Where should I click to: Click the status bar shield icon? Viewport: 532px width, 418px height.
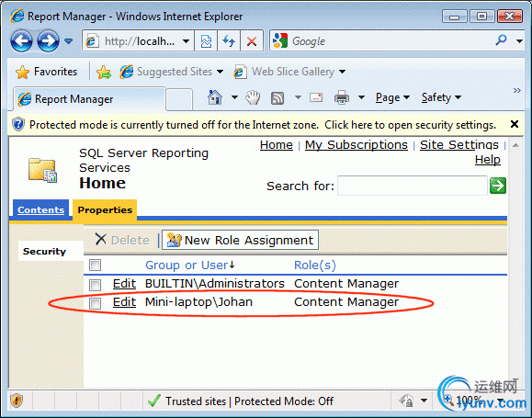(x=17, y=401)
